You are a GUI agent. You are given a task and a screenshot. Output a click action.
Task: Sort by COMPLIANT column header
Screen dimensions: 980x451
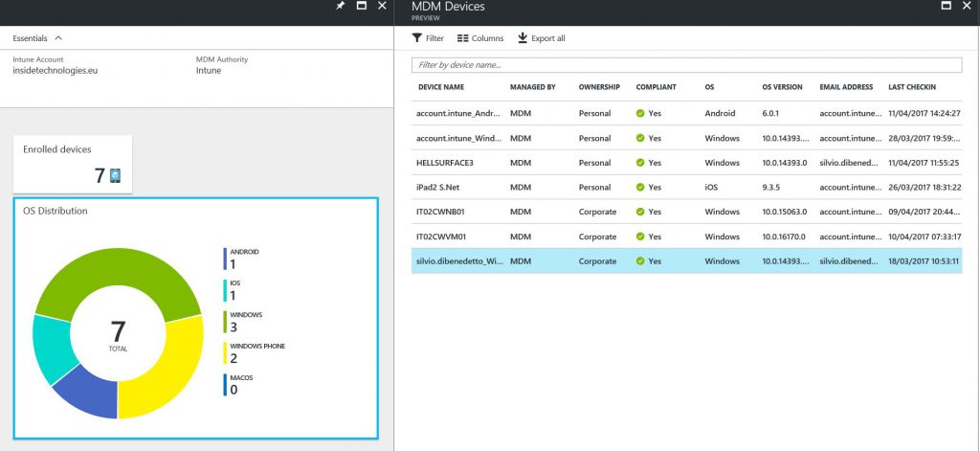tap(657, 87)
